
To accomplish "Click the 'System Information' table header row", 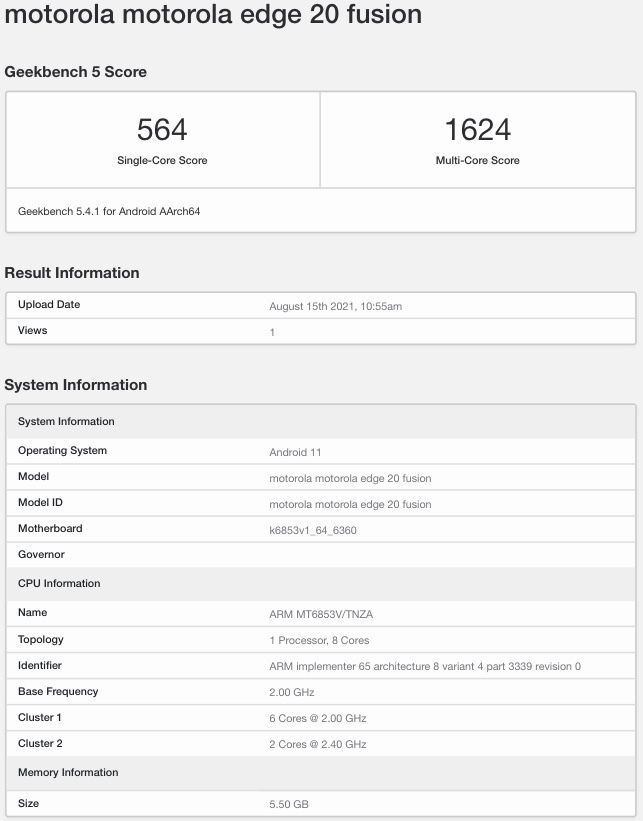I will pyautogui.click(x=321, y=421).
